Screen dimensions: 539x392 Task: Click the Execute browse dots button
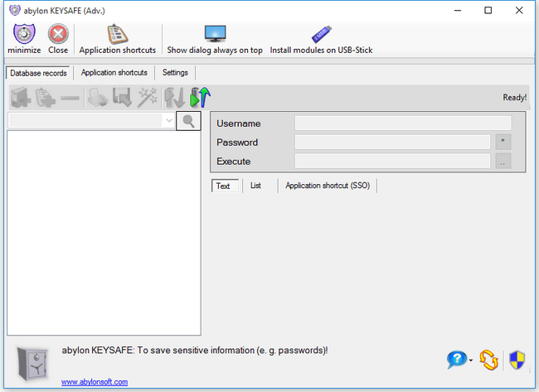point(503,161)
